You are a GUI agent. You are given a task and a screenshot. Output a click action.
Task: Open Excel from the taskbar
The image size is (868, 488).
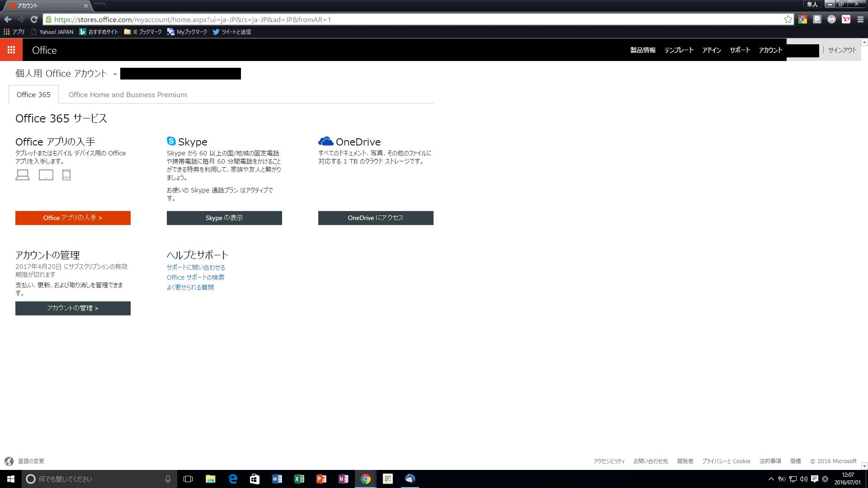pos(299,479)
